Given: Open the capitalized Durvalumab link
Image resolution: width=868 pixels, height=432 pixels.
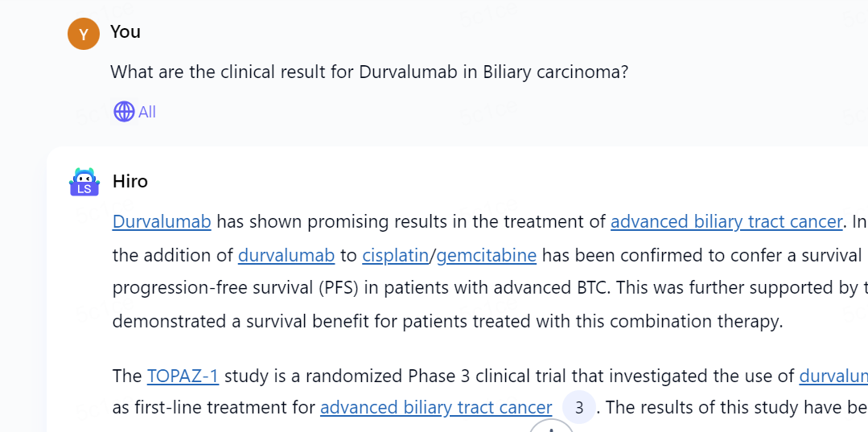Looking at the screenshot, I should pyautogui.click(x=162, y=221).
